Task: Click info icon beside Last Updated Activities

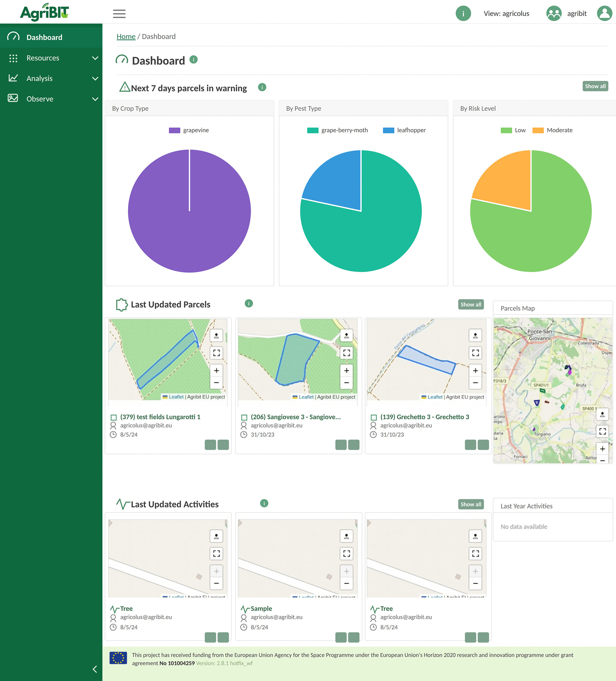Action: pyautogui.click(x=264, y=503)
